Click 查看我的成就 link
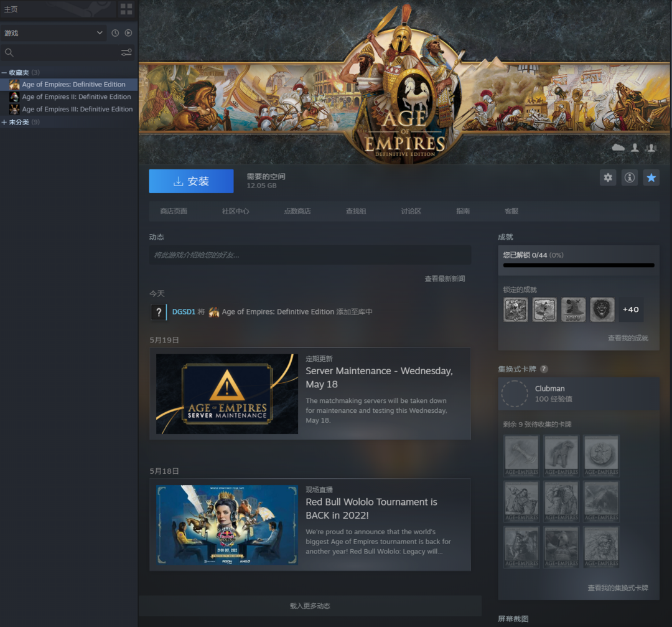Screen dimensions: 672x627 pyautogui.click(x=627, y=338)
